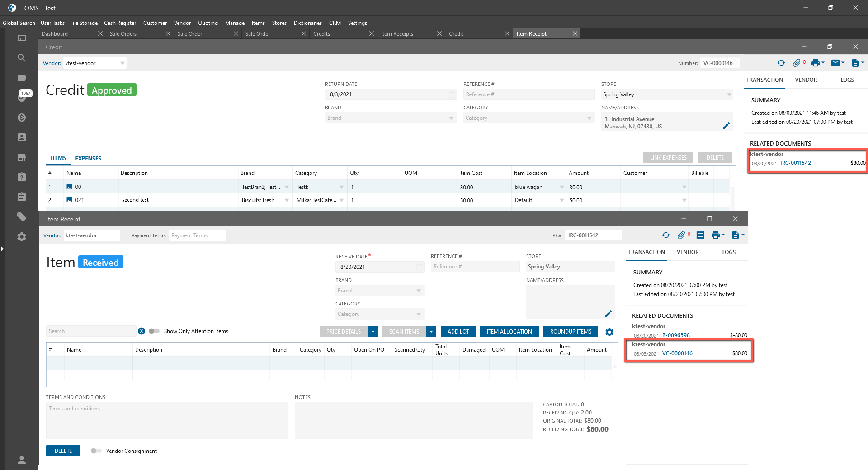
Task: Open the table settings gear near Roundup Items
Action: (609, 332)
